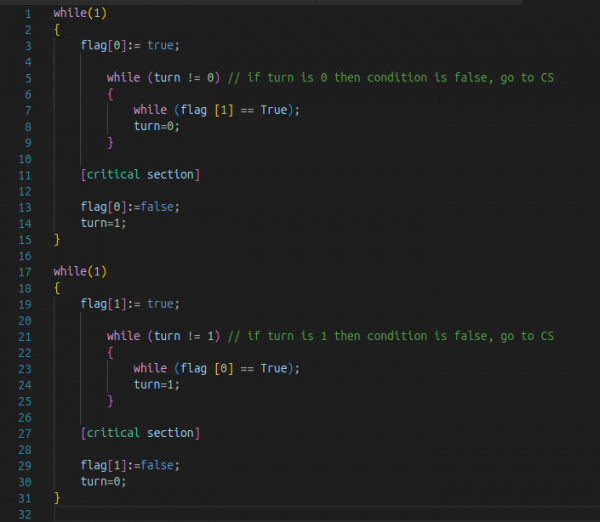Click line number 27 in the gutter
Screen dimensions: 600x522
[25, 433]
